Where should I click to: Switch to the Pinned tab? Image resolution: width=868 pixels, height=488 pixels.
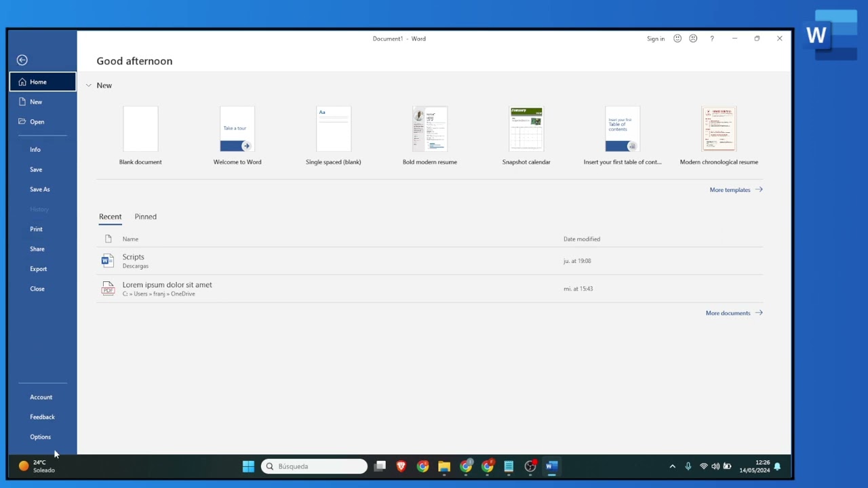[145, 217]
